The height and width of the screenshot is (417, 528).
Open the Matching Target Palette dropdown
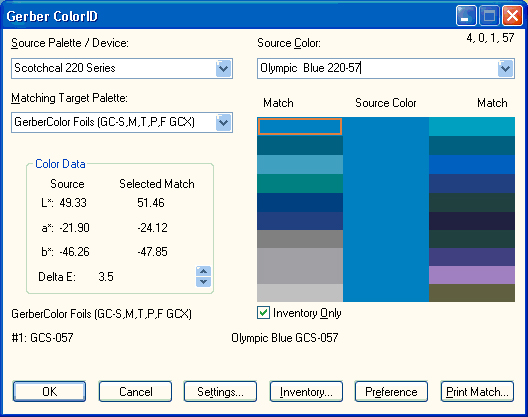[x=223, y=123]
